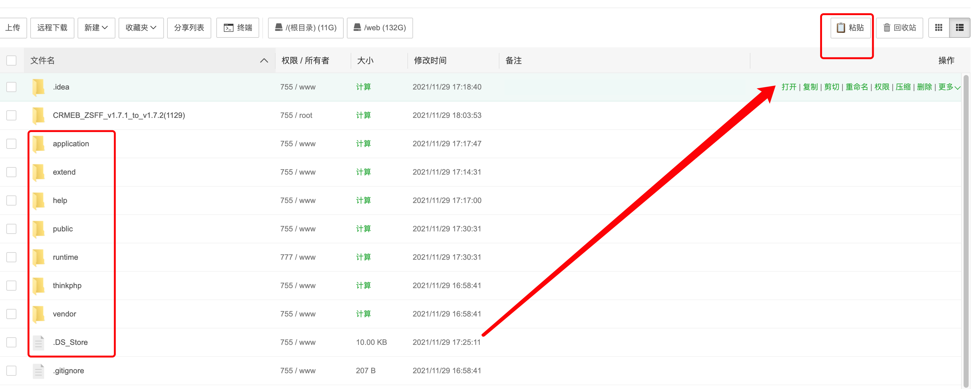Click the help folder icon

tap(38, 200)
